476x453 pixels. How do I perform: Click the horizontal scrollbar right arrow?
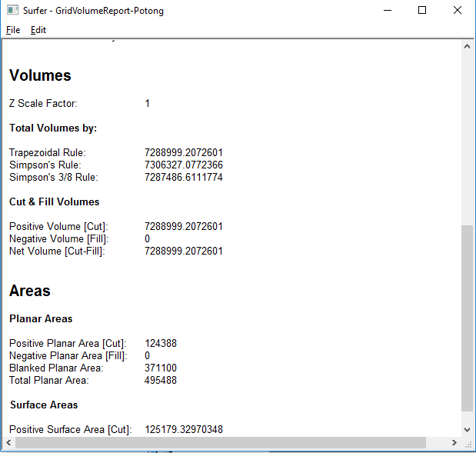pyautogui.click(x=454, y=443)
